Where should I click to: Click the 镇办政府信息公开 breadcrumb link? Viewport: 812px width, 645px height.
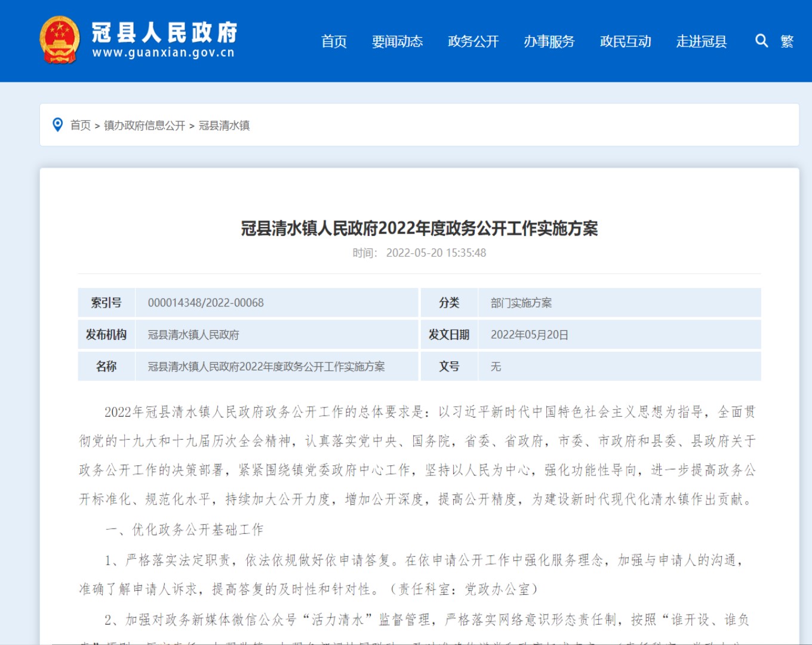pos(144,125)
